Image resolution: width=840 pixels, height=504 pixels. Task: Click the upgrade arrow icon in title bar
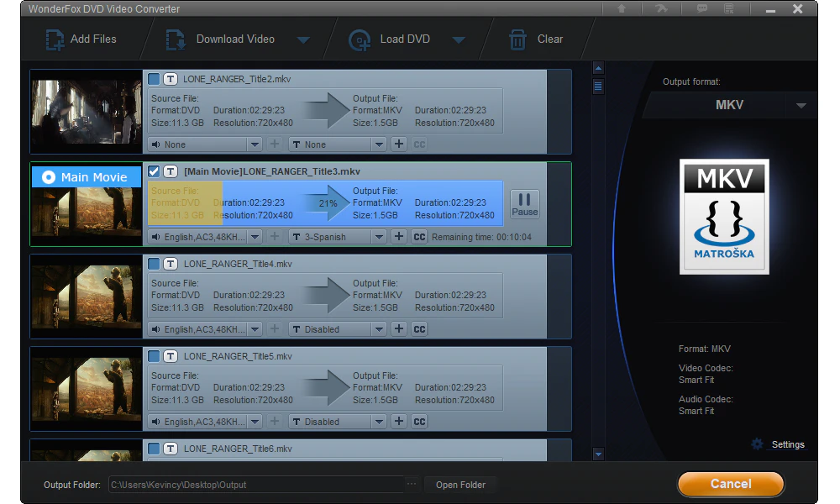click(622, 8)
